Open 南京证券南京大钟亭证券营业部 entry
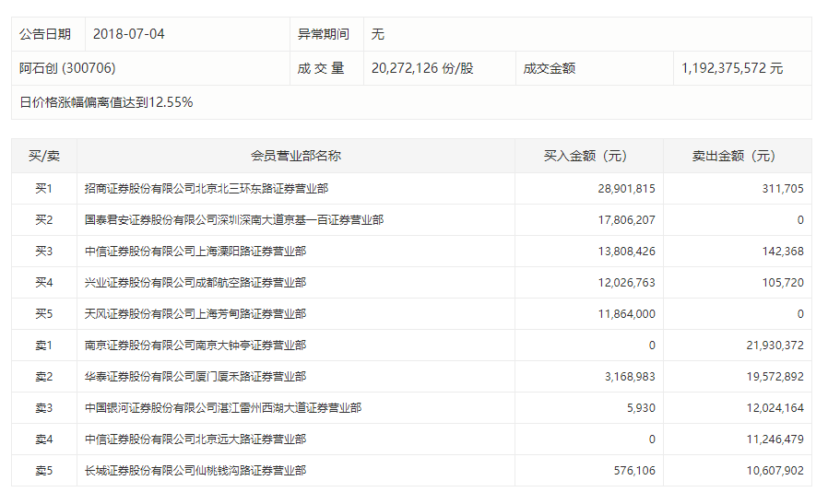The width and height of the screenshot is (828, 504). pyautogui.click(x=195, y=346)
